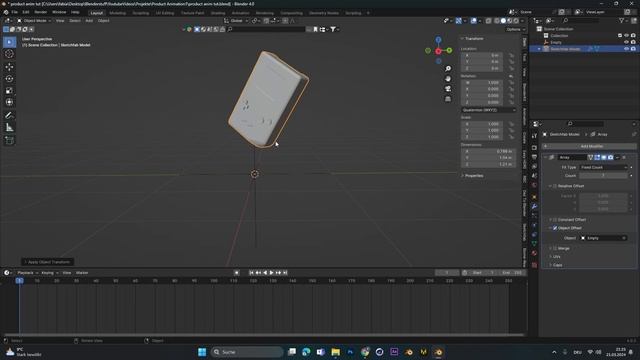Jump to the first frame
The width and height of the screenshot is (640, 360).
click(x=251, y=273)
